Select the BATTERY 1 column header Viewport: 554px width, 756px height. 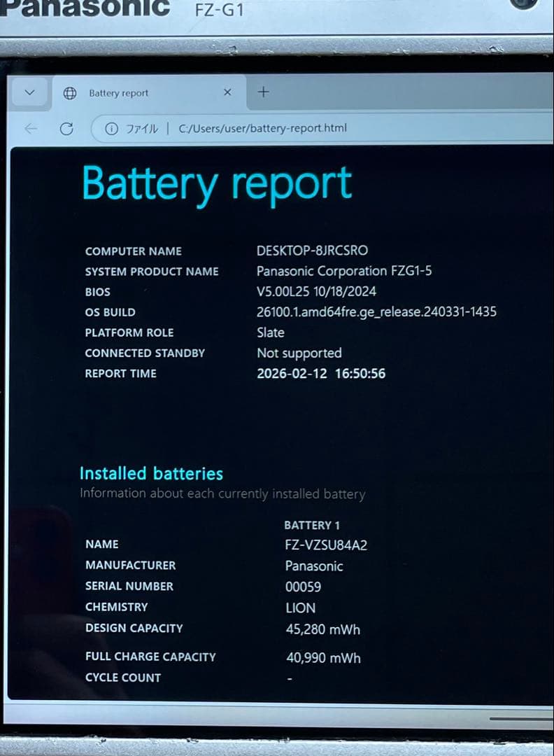pyautogui.click(x=312, y=525)
